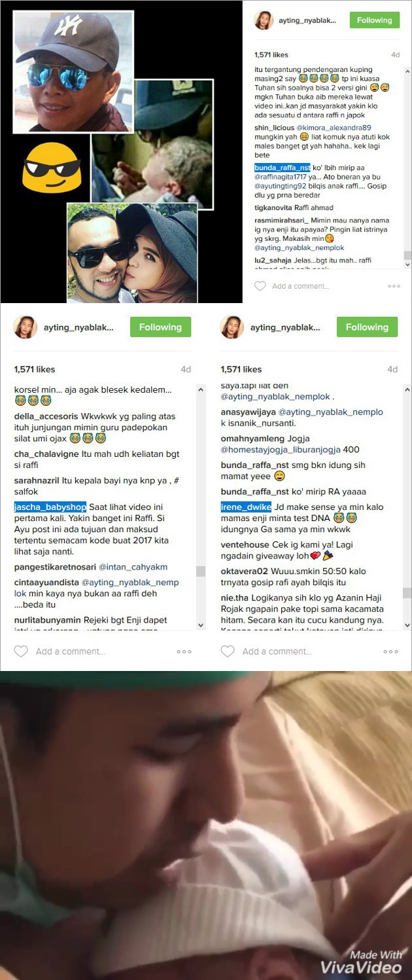Viewport: 412px width, 980px height.
Task: Open three-dot options in bottom-left panel
Action: coord(184,651)
